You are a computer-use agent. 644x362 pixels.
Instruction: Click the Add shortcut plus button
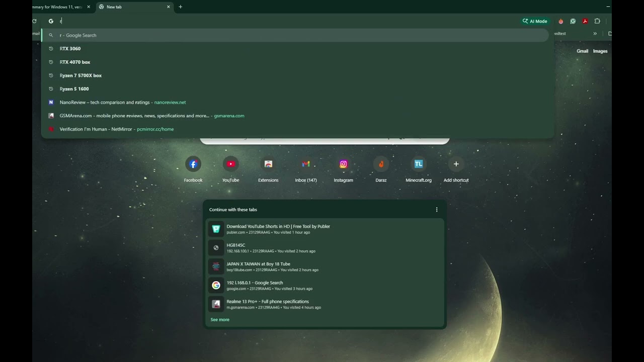pyautogui.click(x=456, y=164)
